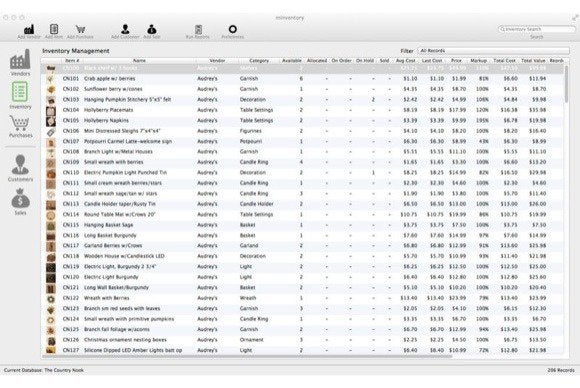
Task: Sort by the Category column header
Action: pos(259,61)
